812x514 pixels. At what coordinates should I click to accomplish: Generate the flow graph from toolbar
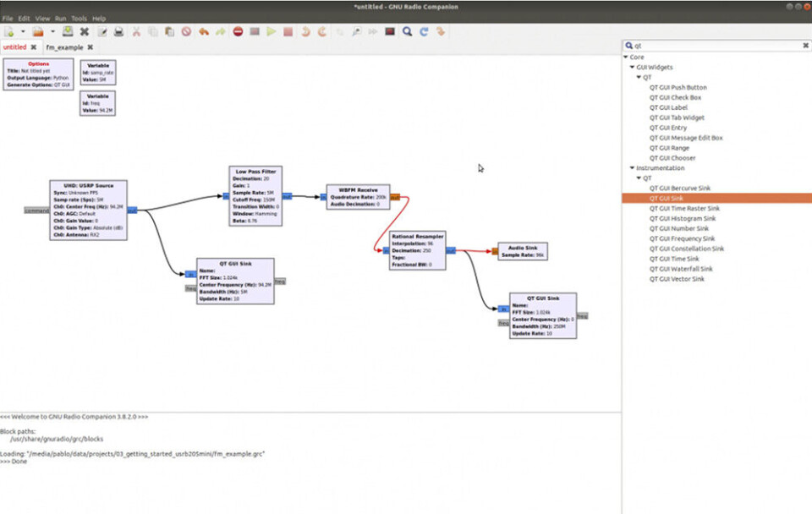(x=255, y=31)
